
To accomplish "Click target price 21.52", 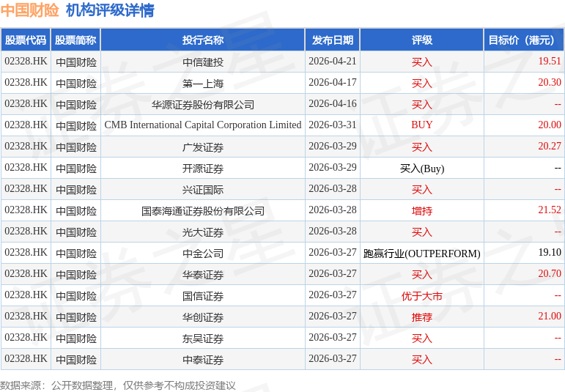I will (550, 210).
